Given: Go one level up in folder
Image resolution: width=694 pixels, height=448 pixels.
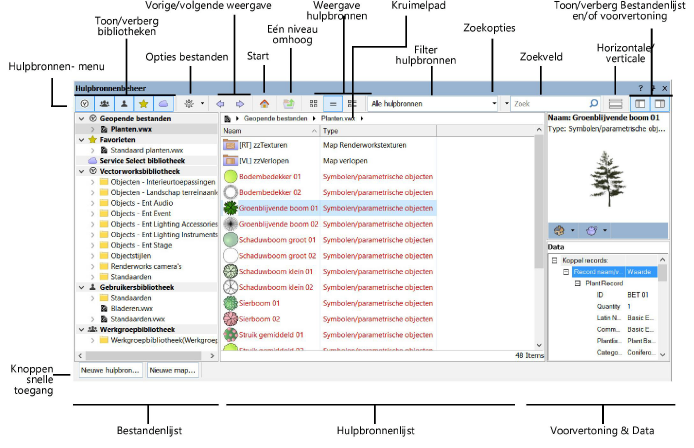Looking at the screenshot, I should (289, 103).
